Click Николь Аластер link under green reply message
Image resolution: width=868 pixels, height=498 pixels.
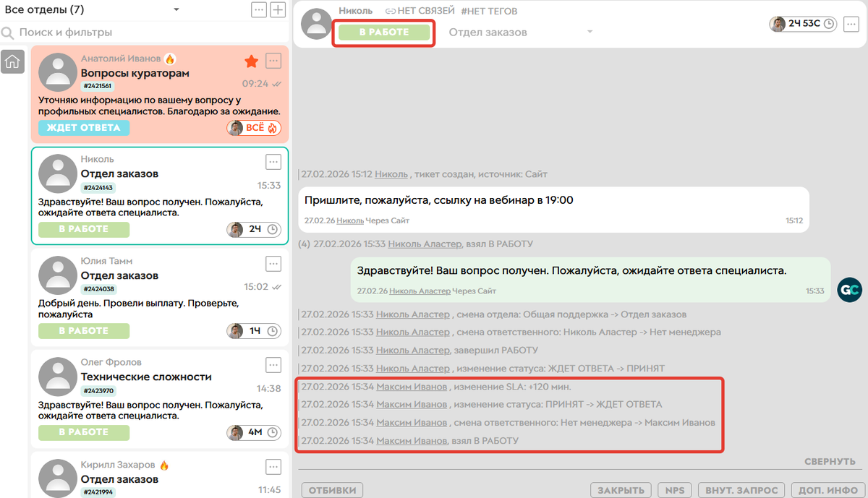tap(420, 291)
